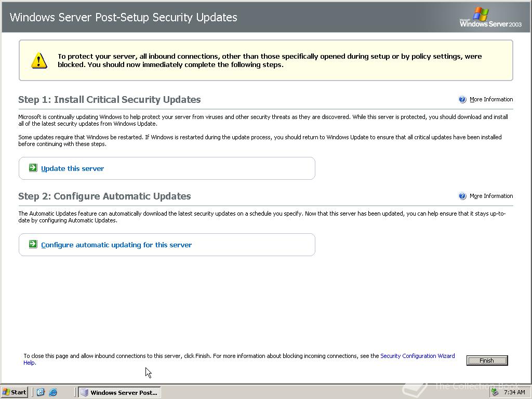Screen dimensions: 532x399
Task: Click the Step 2: Configure Automatic Updates heading
Action: coord(104,196)
